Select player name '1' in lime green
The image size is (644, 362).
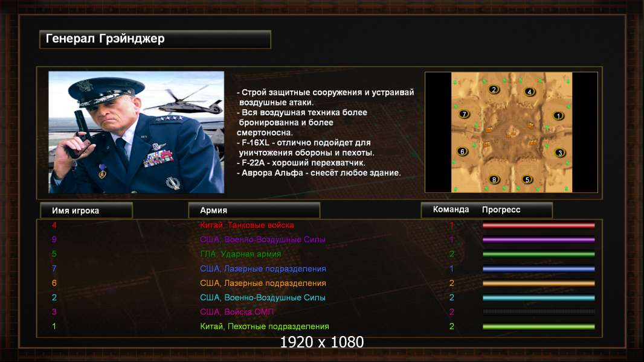click(54, 326)
